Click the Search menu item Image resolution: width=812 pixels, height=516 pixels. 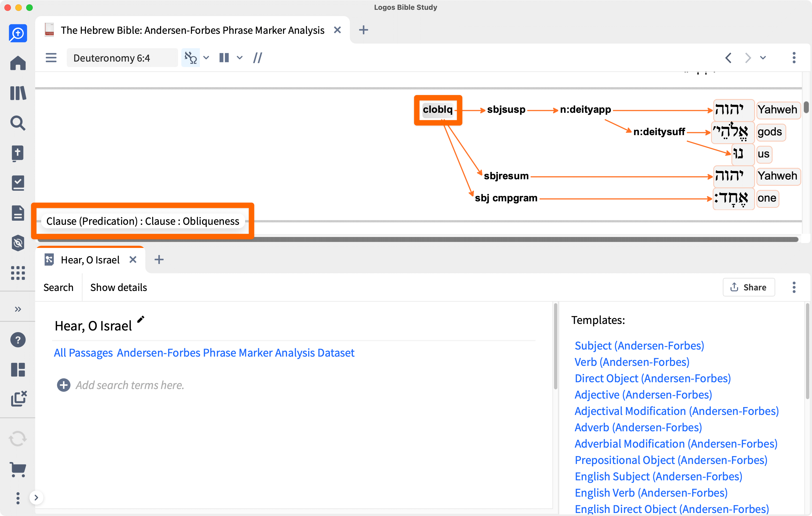tap(58, 287)
